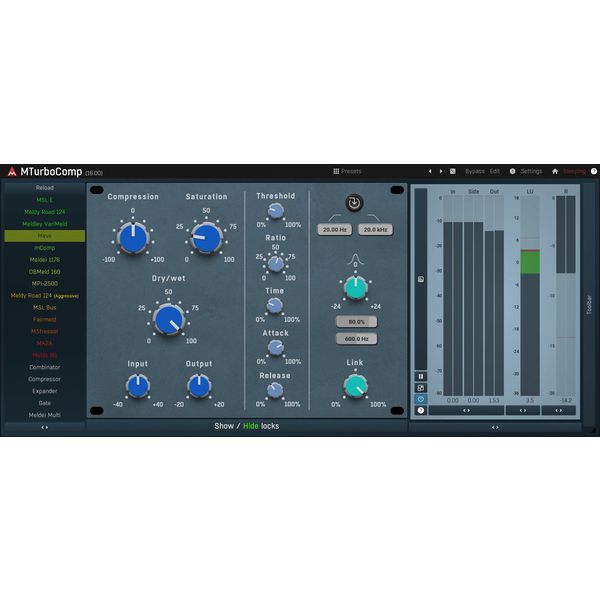Click the Reload button
Viewport: 600px width, 600px height.
(45, 188)
